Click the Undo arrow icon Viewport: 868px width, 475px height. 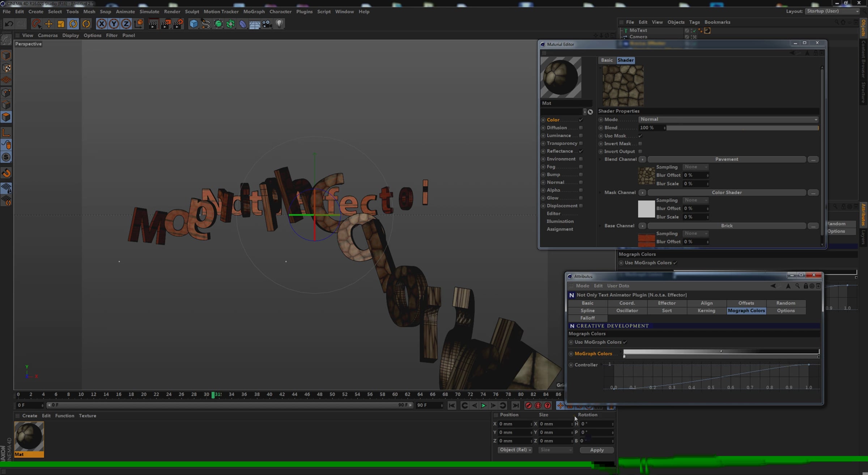[9, 24]
